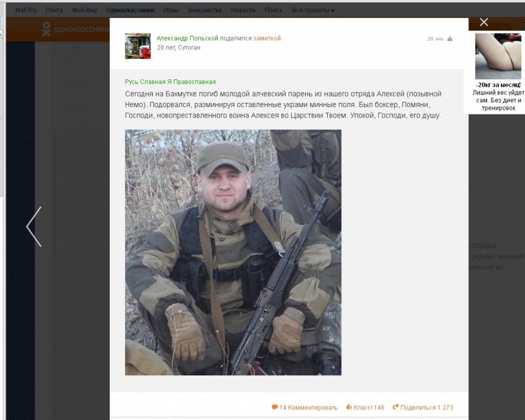Image resolution: width=525 pixels, height=420 pixels.
Task: Click the report warning triangle icon
Action: (450, 39)
